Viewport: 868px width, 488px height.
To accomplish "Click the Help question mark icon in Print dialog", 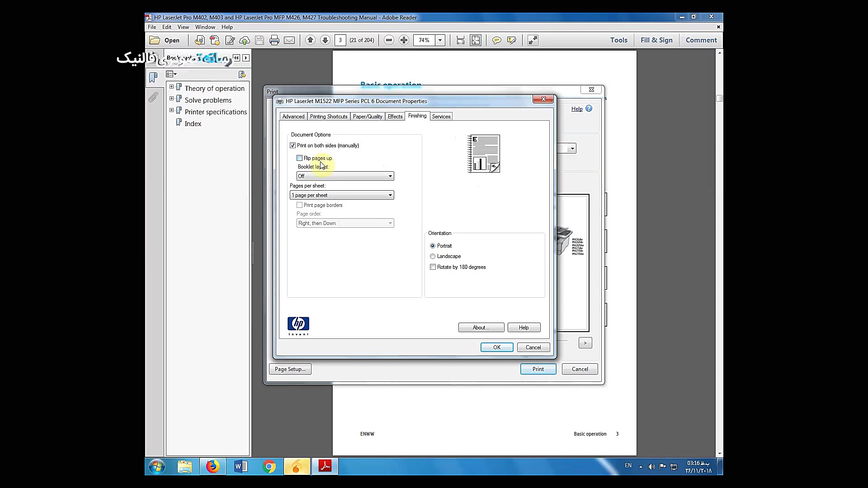I will 589,108.
